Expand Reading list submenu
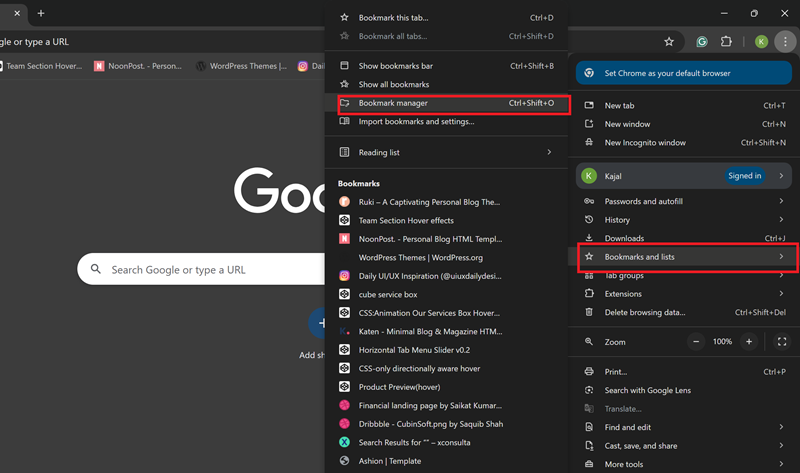 coord(446,152)
